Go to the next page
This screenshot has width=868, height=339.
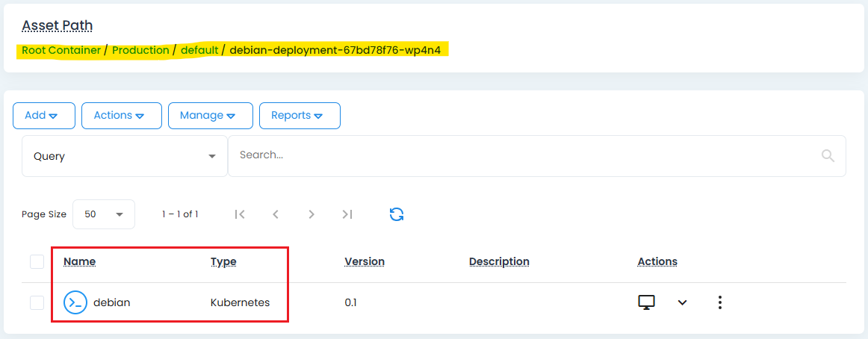[311, 214]
